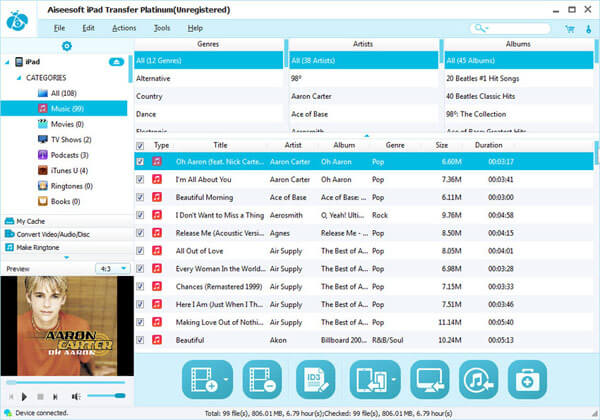Viewport: 600px width, 420px height.
Task: Toggle the select-all checkbox in header
Action: click(x=140, y=146)
